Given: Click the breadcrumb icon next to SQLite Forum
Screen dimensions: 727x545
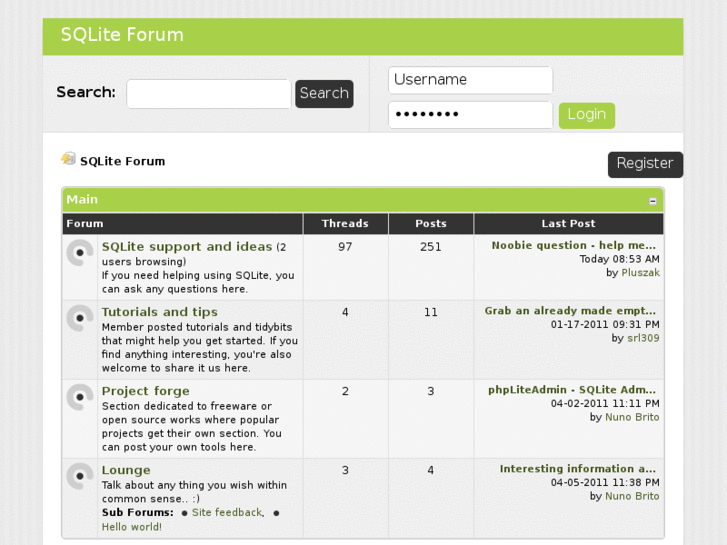Looking at the screenshot, I should pos(68,159).
